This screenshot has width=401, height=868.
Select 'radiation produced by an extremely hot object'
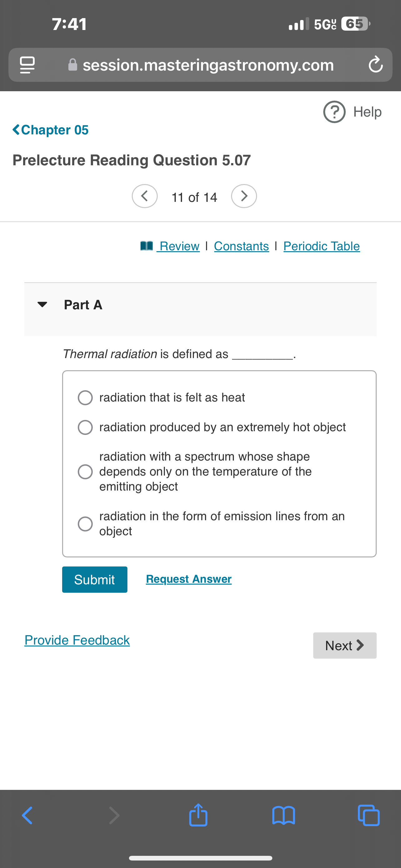[85, 427]
